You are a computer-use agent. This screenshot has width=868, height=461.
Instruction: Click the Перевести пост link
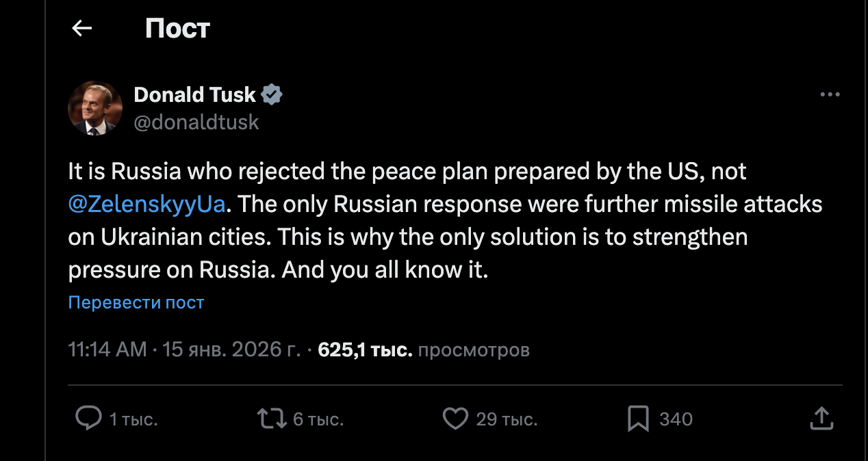point(136,302)
